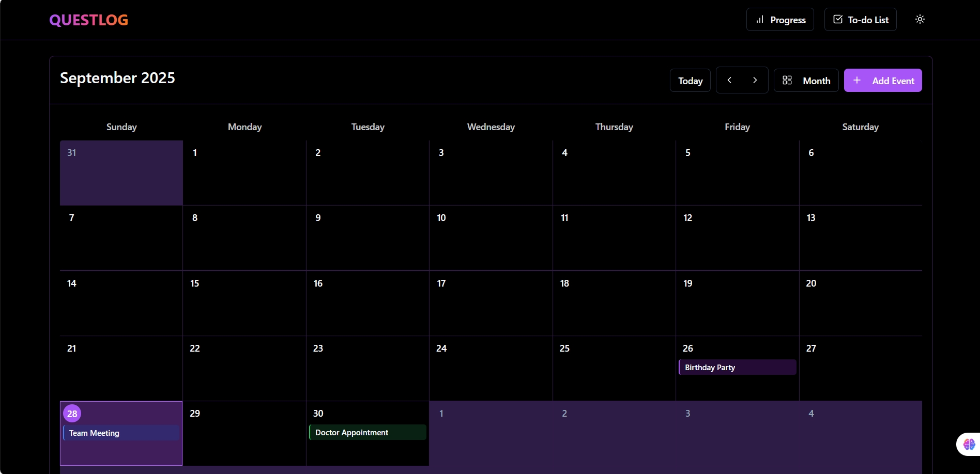
Task: Click the QUESTLOG logo
Action: pos(88,20)
